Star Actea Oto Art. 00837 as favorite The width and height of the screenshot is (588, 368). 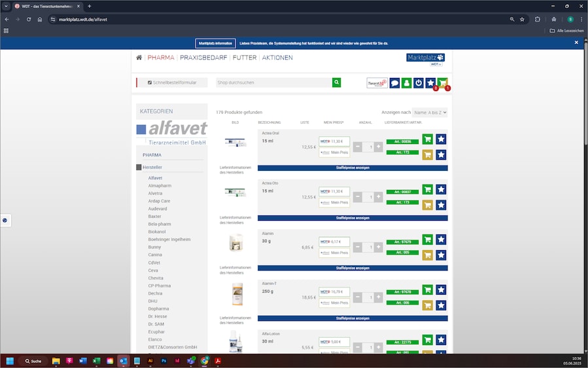441,189
